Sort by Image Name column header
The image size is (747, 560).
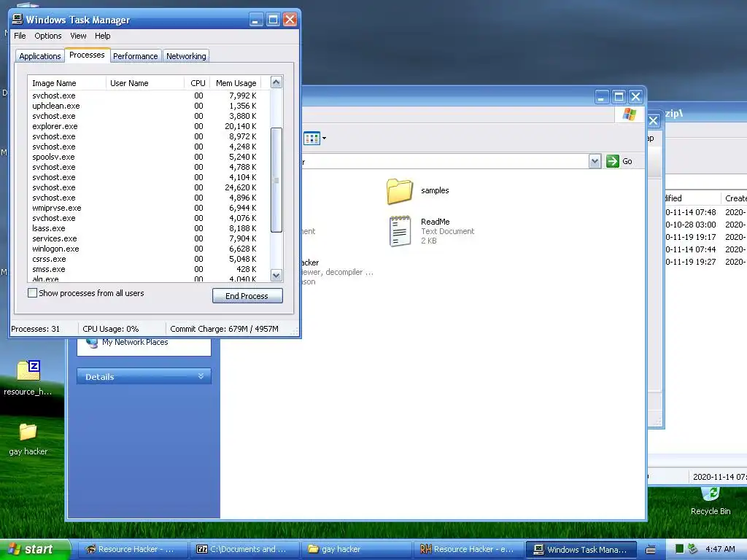click(x=66, y=83)
